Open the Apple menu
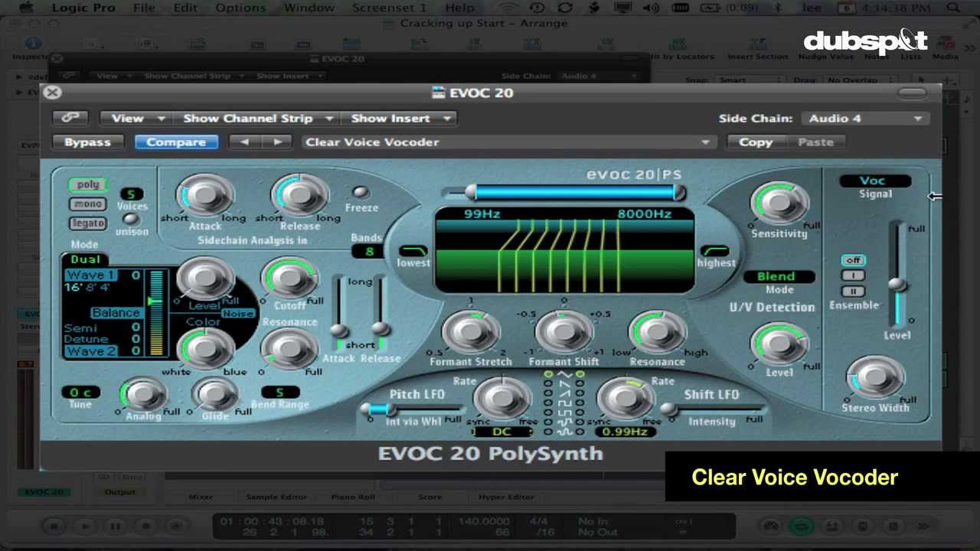 pyautogui.click(x=26, y=8)
